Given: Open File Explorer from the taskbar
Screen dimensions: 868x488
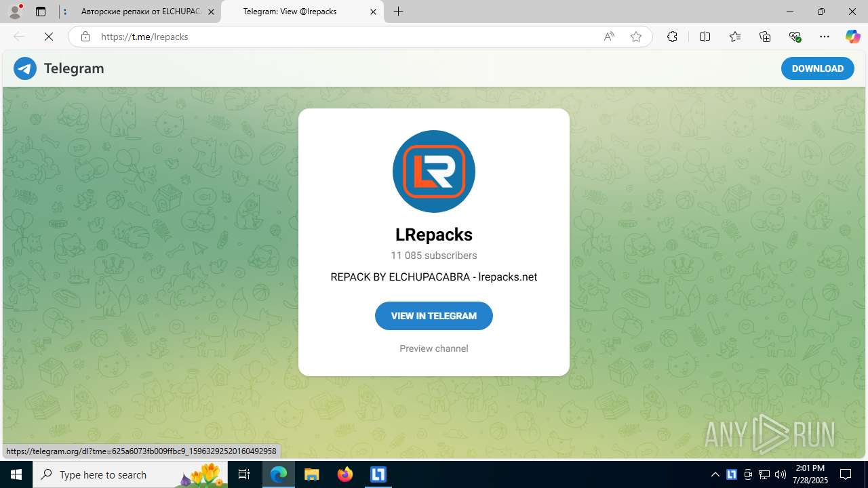Looking at the screenshot, I should point(311,474).
